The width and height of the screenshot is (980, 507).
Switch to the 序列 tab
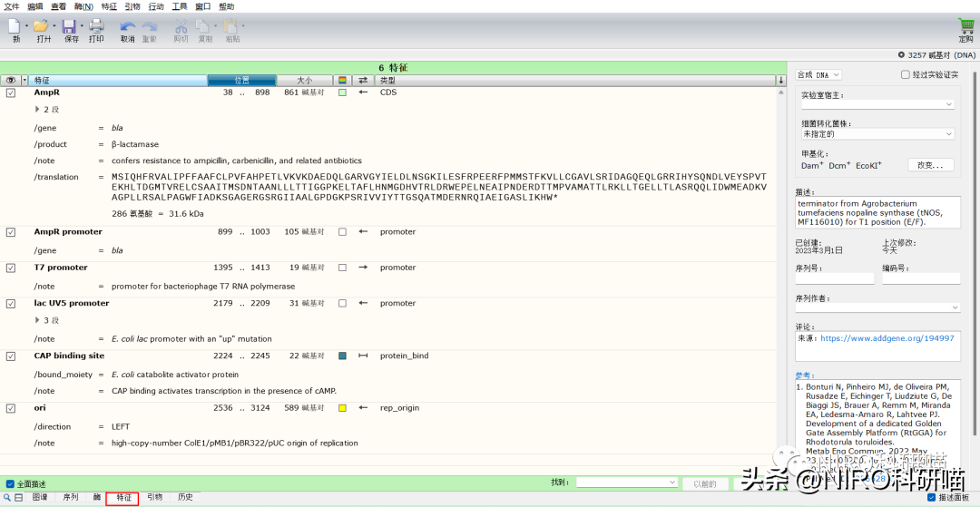pos(70,497)
